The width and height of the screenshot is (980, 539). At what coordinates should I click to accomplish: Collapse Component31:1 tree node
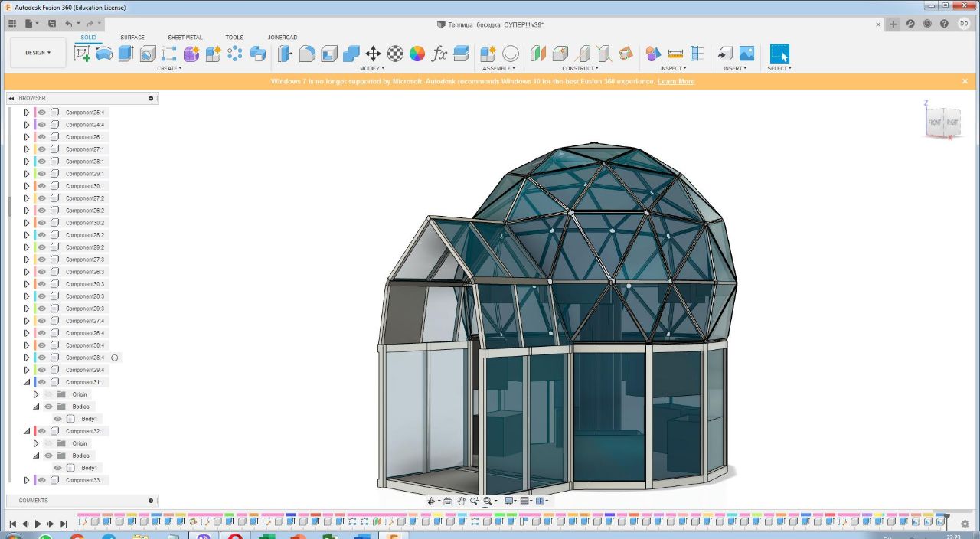coord(27,382)
